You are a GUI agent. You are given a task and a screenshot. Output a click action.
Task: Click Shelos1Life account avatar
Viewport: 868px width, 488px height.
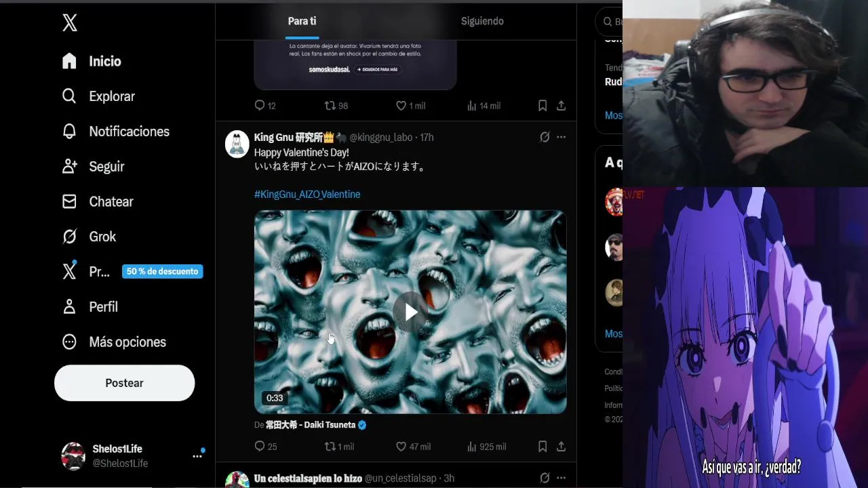[x=73, y=456]
